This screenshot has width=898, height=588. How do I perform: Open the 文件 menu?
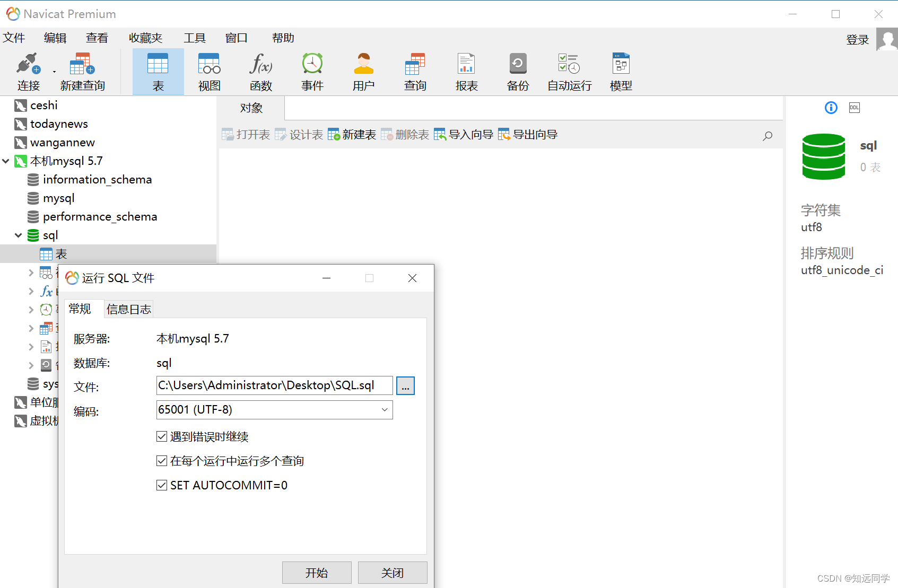(x=14, y=38)
